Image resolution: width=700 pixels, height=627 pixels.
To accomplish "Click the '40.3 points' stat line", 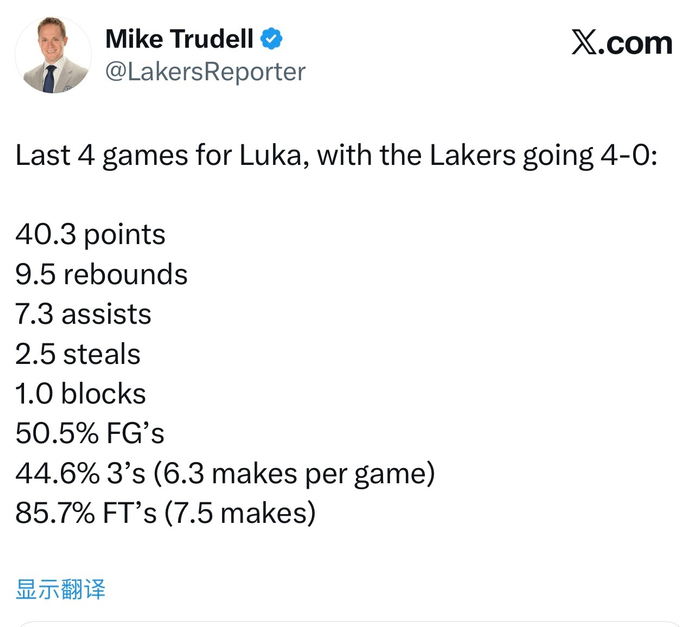I will click(91, 235).
